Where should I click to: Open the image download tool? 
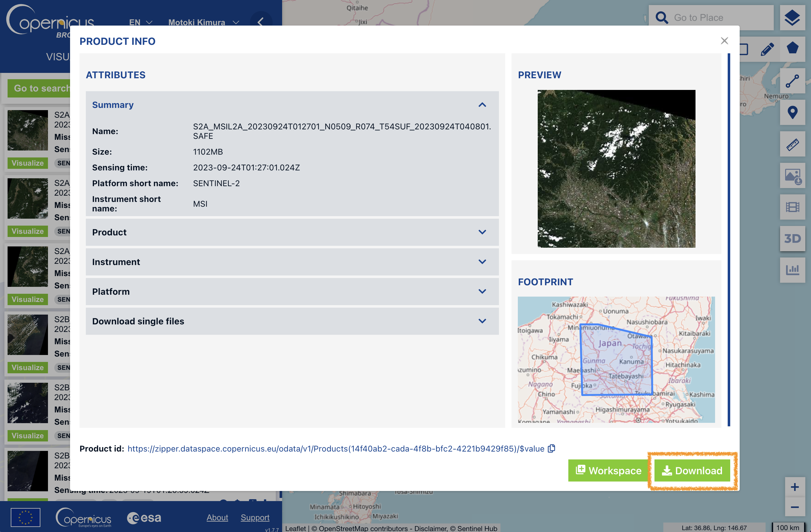792,176
